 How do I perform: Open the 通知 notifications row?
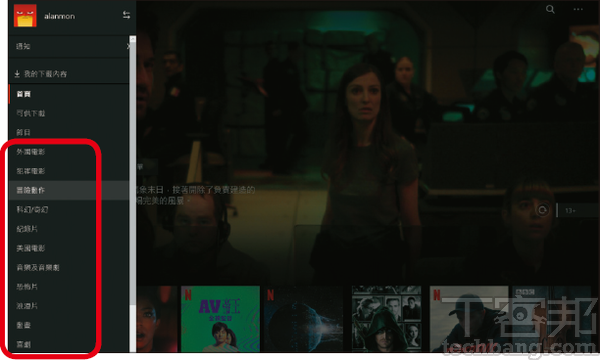coord(69,46)
